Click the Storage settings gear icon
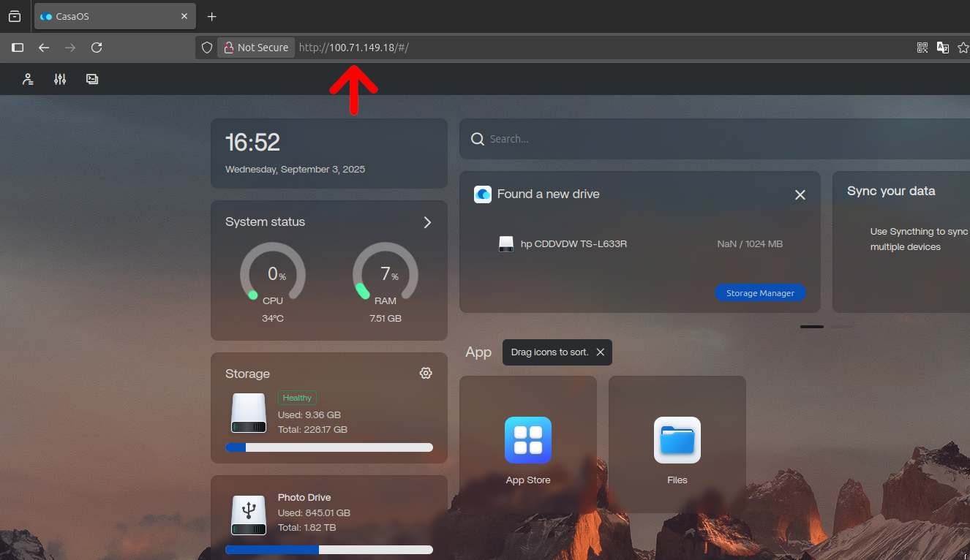This screenshot has width=970, height=560. (x=426, y=373)
